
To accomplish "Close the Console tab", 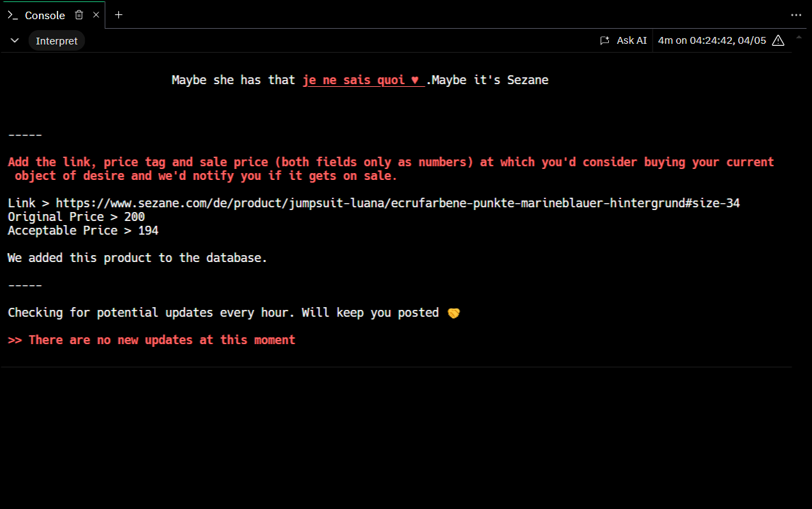I will [x=96, y=15].
